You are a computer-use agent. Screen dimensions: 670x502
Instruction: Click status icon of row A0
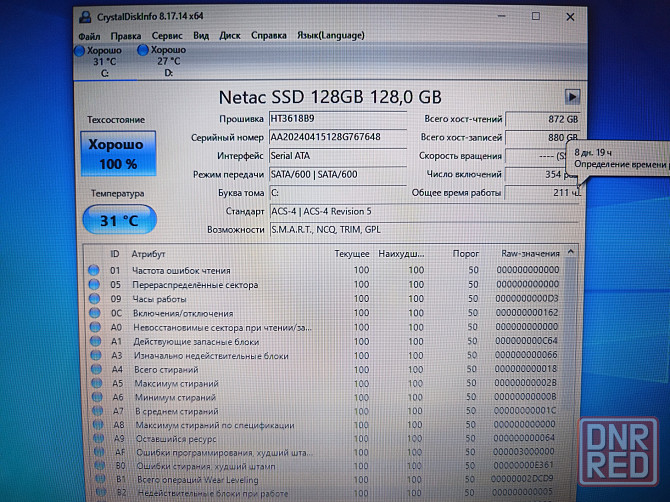95,327
